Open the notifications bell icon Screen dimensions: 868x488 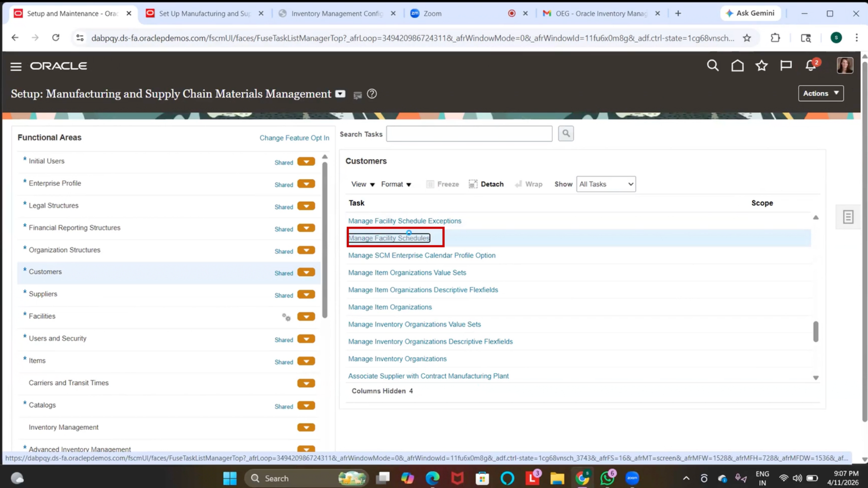coord(811,66)
